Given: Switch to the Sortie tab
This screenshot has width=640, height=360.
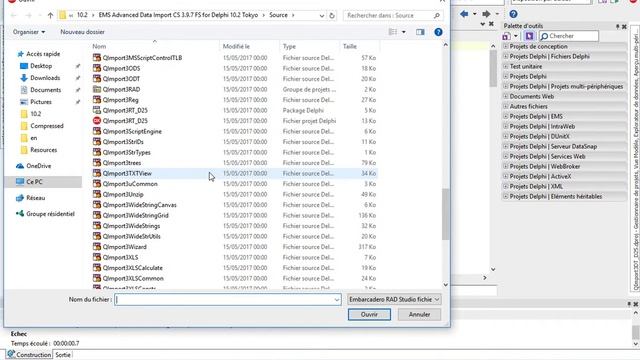Looking at the screenshot, I should pyautogui.click(x=63, y=355).
